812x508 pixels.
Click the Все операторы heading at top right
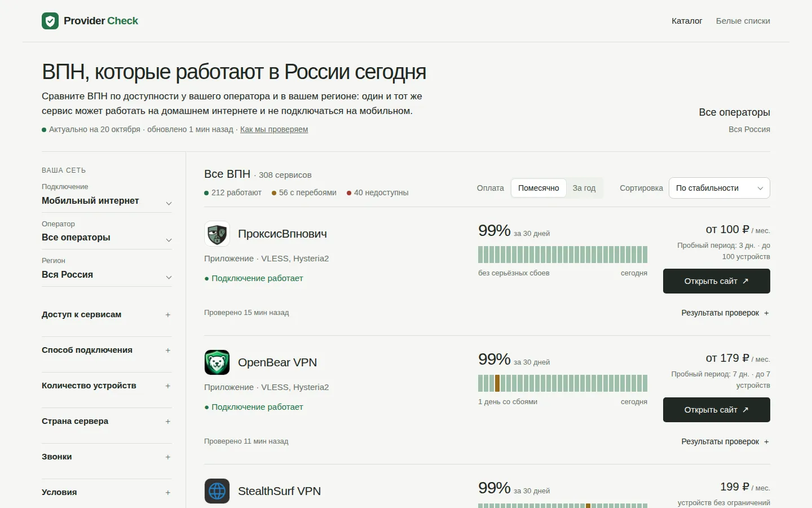(x=734, y=112)
